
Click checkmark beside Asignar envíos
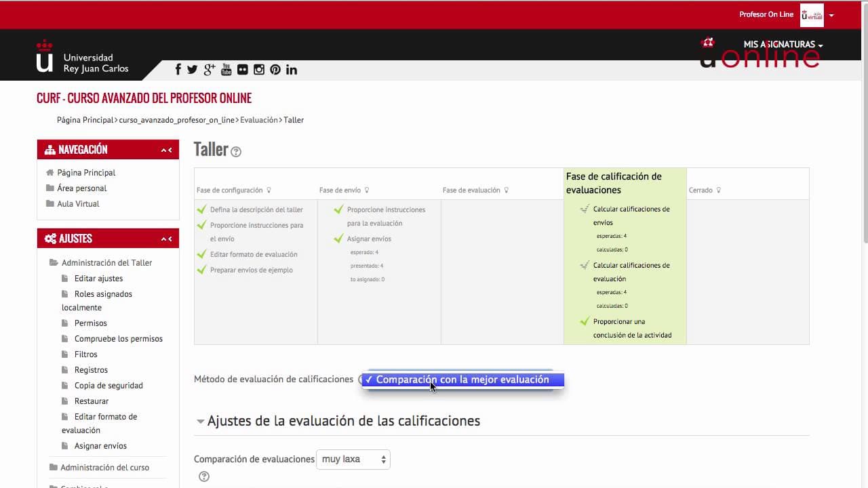pos(338,239)
